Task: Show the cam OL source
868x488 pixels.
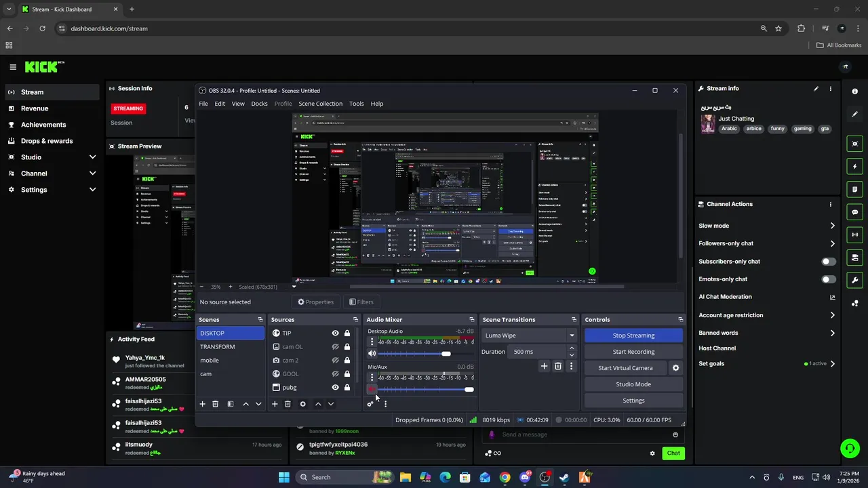Action: [x=335, y=347]
